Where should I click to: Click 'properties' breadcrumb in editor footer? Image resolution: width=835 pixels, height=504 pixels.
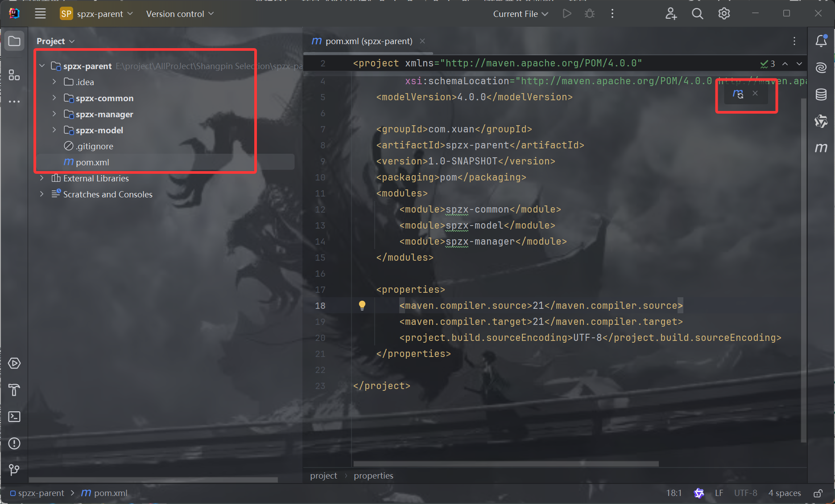pyautogui.click(x=373, y=475)
